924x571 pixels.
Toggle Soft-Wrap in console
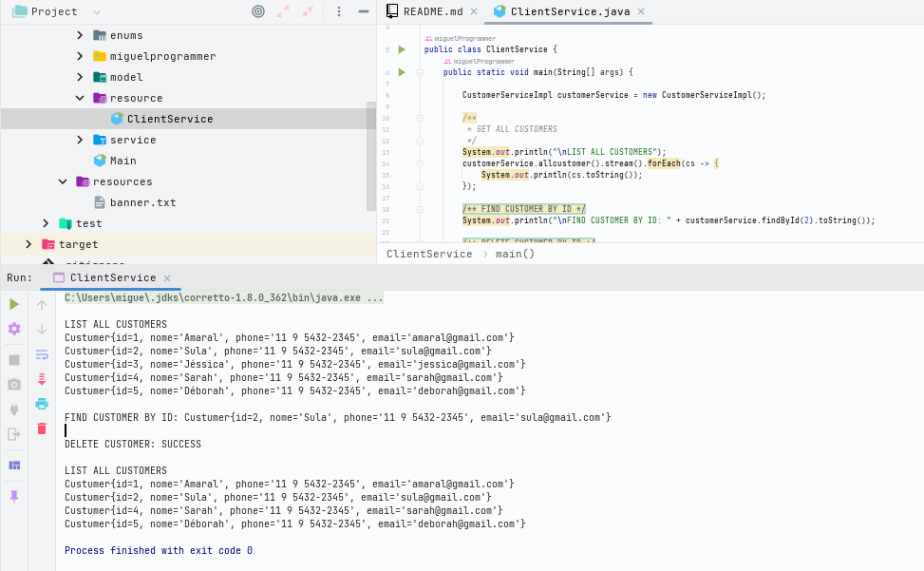pos(42,354)
